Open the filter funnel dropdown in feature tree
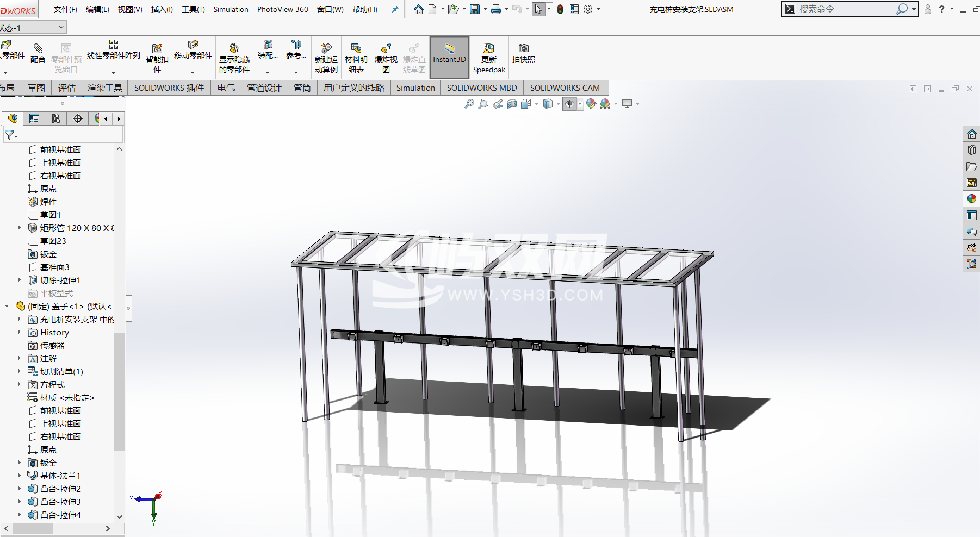 (x=11, y=135)
